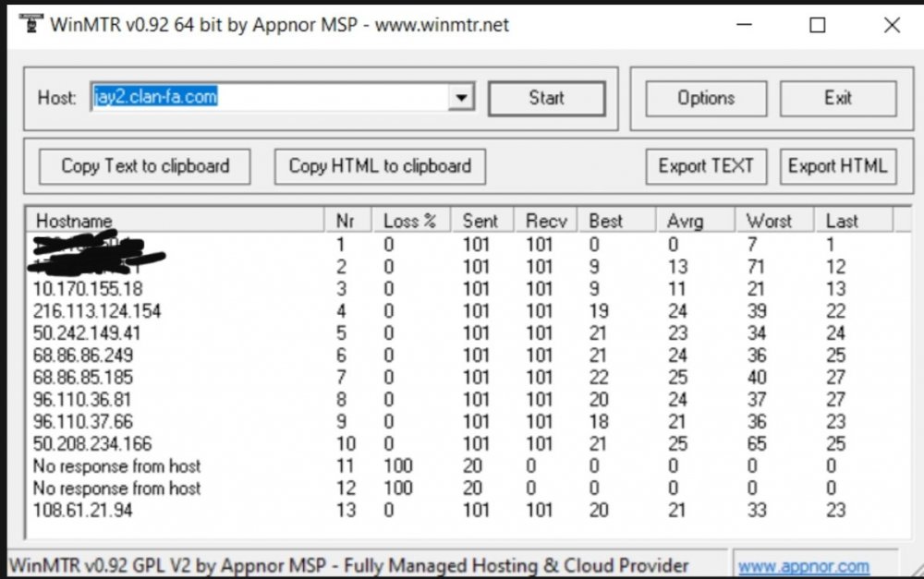Export results as HTML

[838, 166]
